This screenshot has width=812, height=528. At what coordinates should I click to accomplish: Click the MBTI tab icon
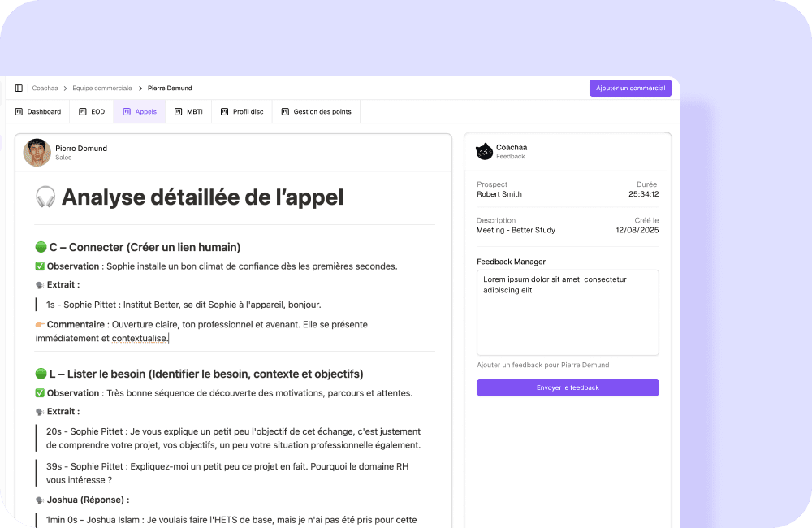pyautogui.click(x=179, y=111)
